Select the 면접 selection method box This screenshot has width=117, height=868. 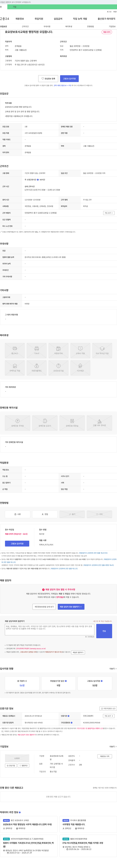tap(45, 514)
